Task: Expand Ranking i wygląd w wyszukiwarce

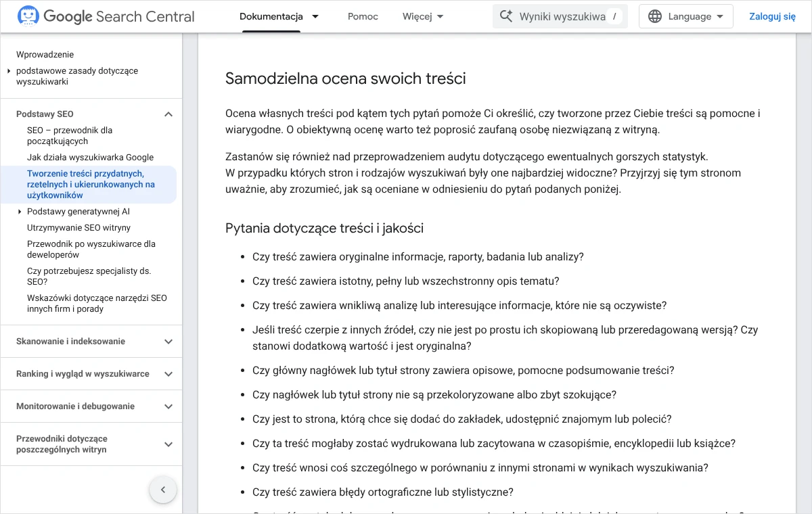Action: point(168,374)
